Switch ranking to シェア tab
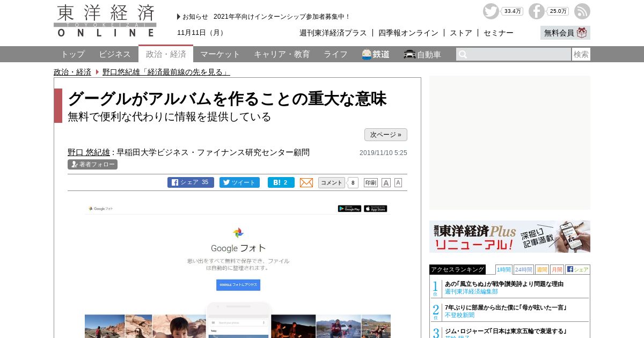 [x=577, y=269]
